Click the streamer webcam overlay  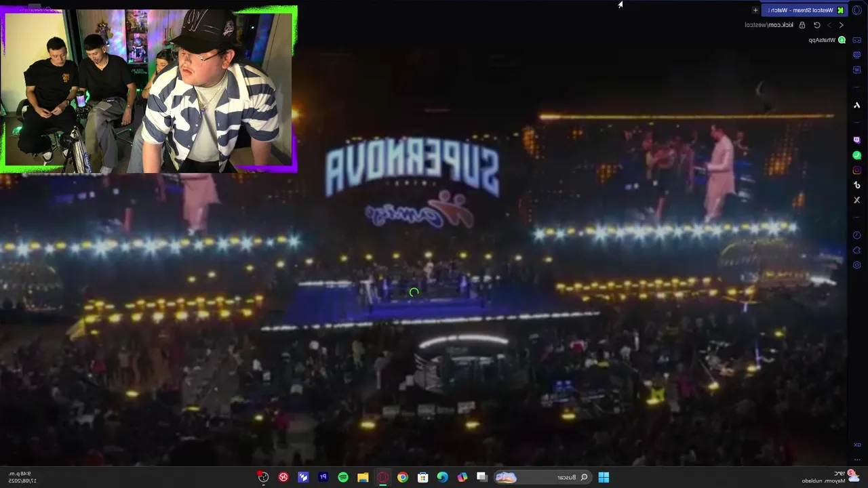[x=149, y=89]
